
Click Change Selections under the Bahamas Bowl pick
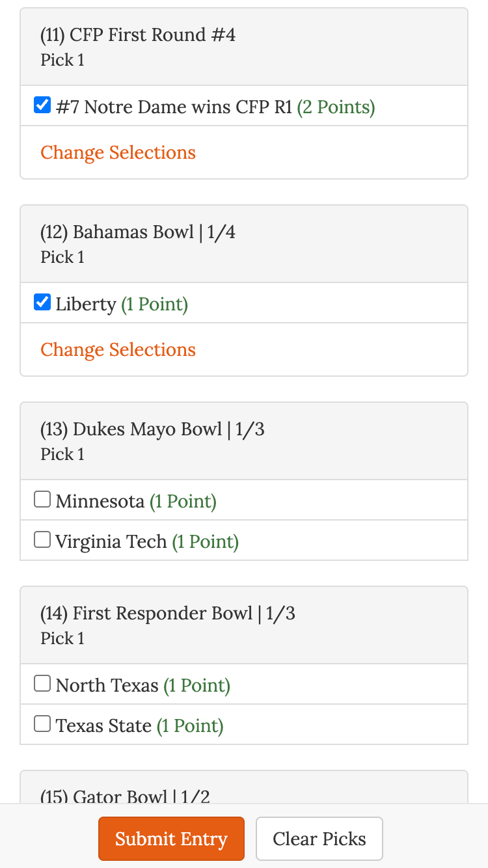118,349
